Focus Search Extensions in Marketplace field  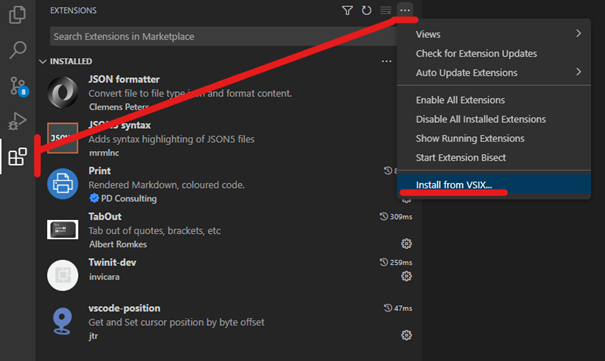click(224, 36)
